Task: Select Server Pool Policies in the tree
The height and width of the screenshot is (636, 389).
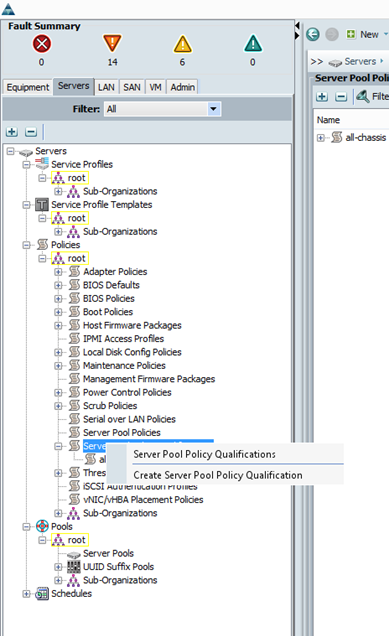Action: point(122,432)
